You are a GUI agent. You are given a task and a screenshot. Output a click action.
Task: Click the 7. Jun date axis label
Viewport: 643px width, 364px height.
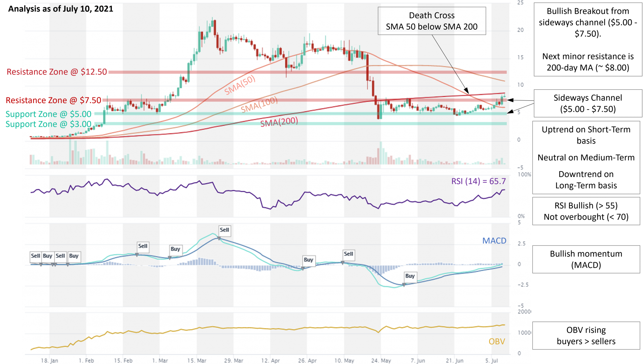point(418,361)
